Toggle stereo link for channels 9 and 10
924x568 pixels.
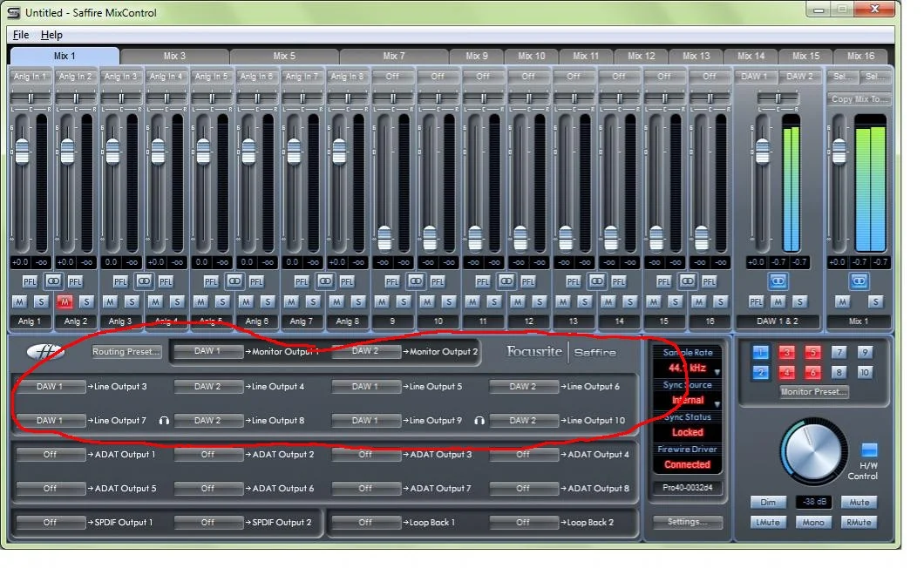[416, 281]
